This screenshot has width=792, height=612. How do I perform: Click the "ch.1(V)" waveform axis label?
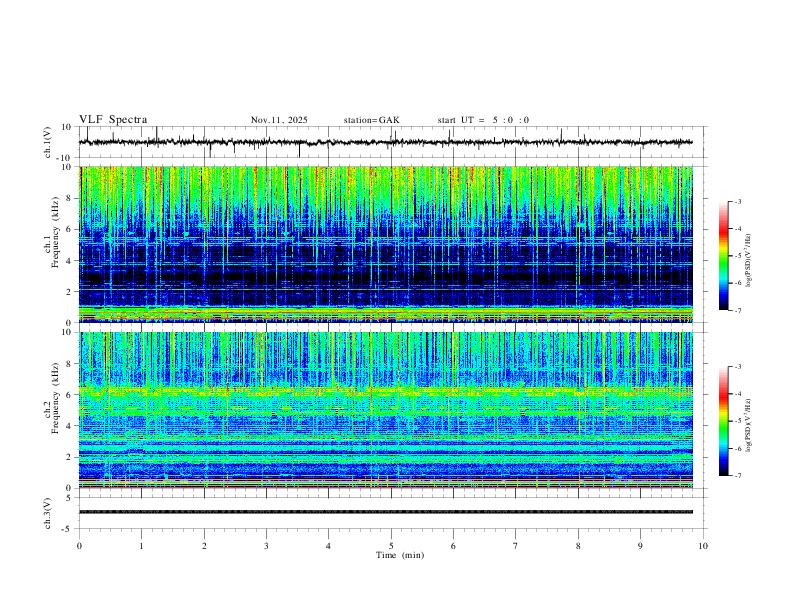point(48,142)
